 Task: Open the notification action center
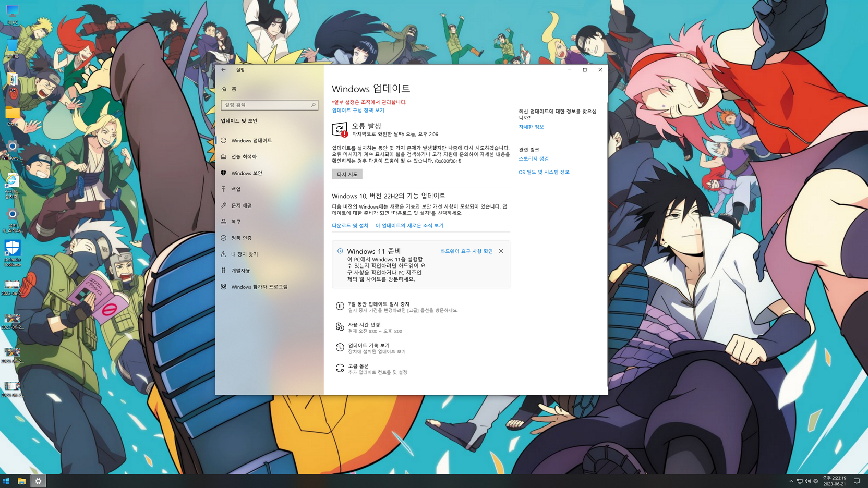[857, 481]
